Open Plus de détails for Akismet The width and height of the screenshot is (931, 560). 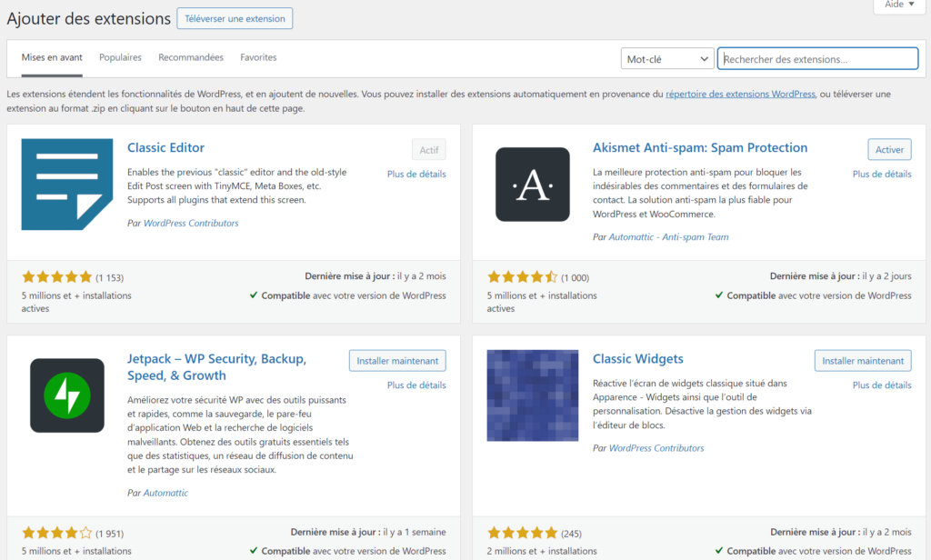(882, 174)
